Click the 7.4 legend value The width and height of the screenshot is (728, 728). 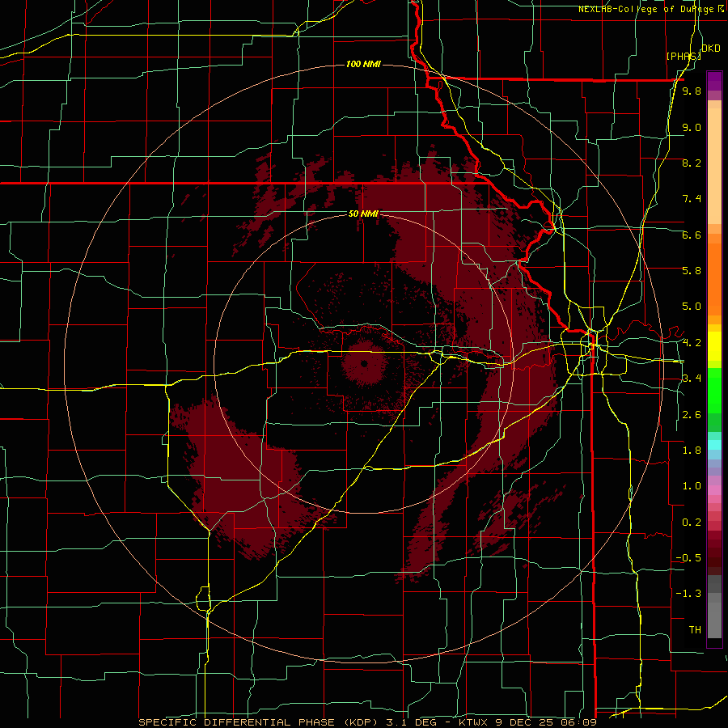[692, 199]
